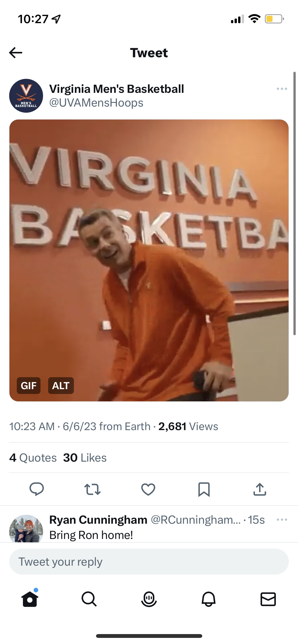This screenshot has height=644, width=298.
Task: Tap the back arrow
Action: tap(16, 53)
